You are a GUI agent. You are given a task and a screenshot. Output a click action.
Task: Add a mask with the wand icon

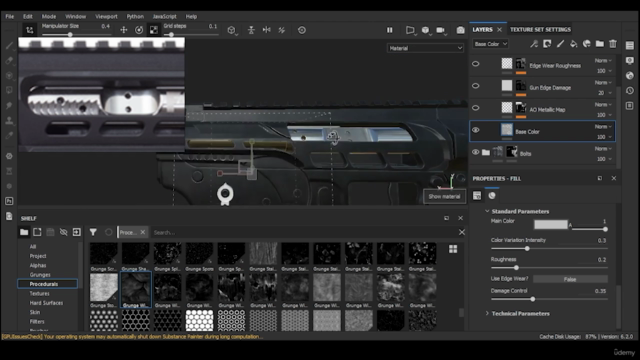click(x=534, y=44)
